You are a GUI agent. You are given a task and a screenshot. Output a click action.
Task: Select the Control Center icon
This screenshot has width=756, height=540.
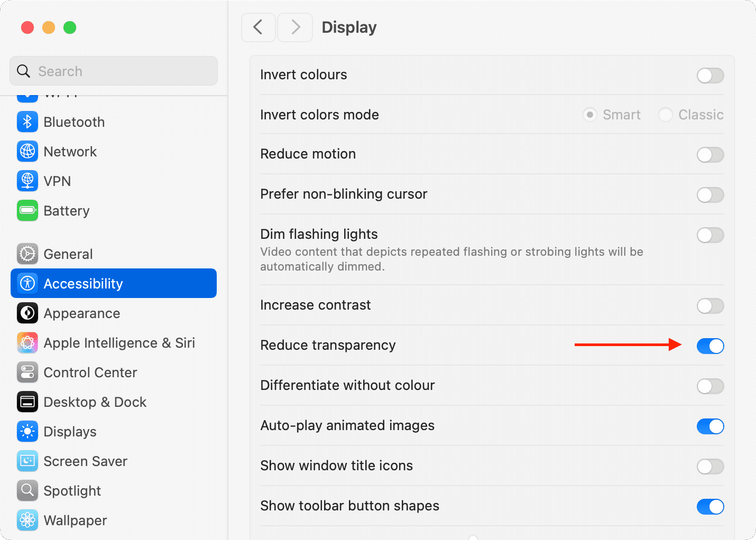(27, 373)
